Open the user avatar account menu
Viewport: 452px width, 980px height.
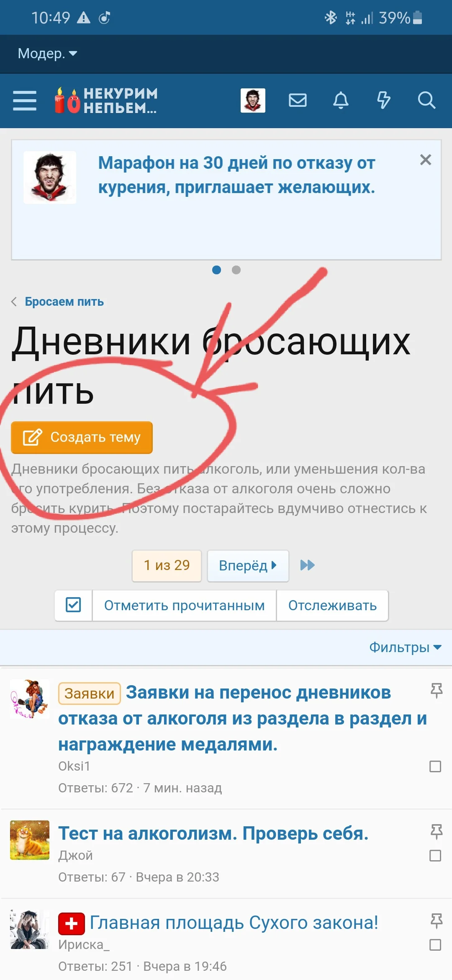tap(253, 101)
